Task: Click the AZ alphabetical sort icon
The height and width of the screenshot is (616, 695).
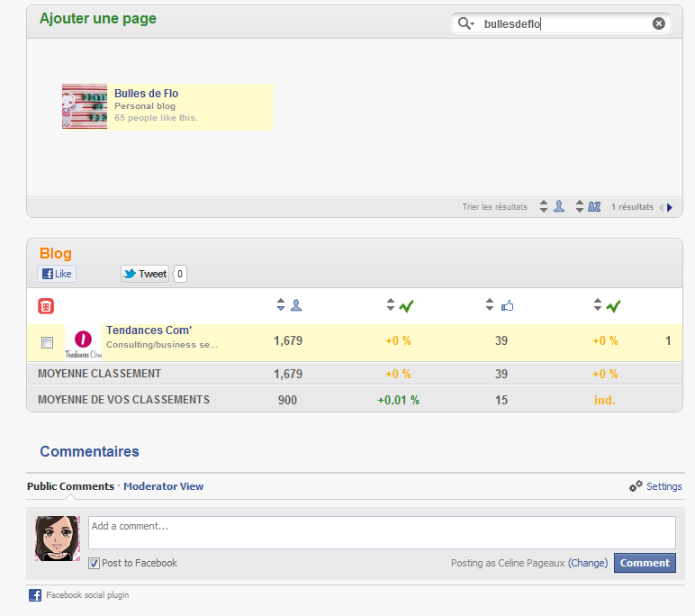Action: pos(594,206)
